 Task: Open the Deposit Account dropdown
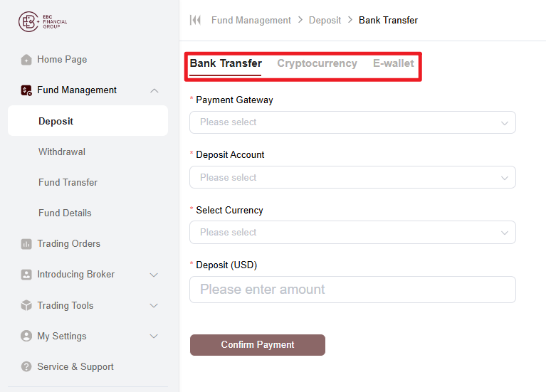tap(352, 177)
